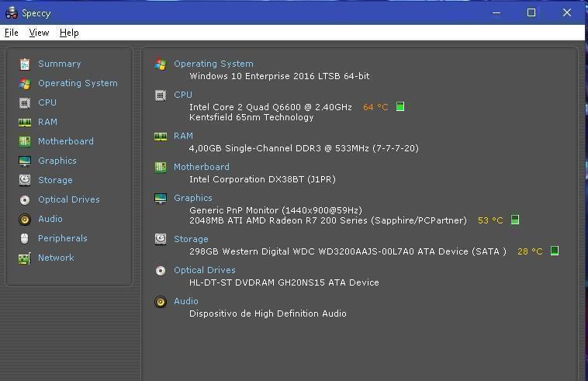Click the green temperature indicator next to 53 °C
Image resolution: width=588 pixels, height=381 pixels.
click(x=515, y=220)
